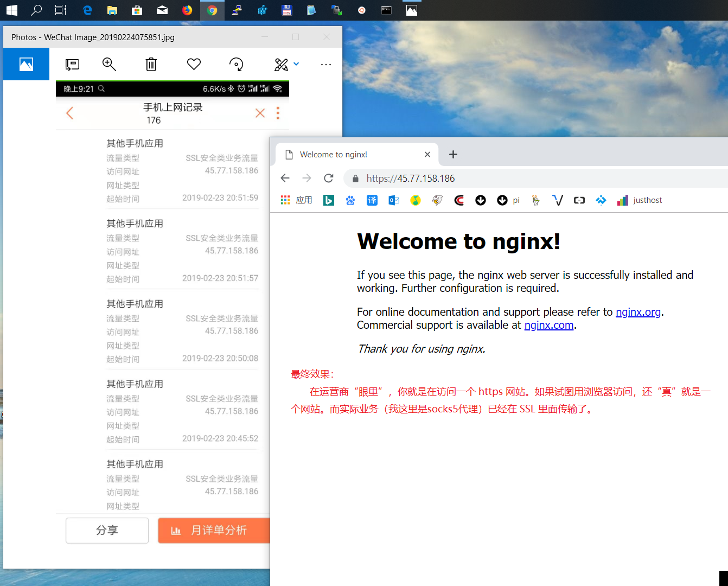Click the text '2019-02-23 20:51:59'

220,198
